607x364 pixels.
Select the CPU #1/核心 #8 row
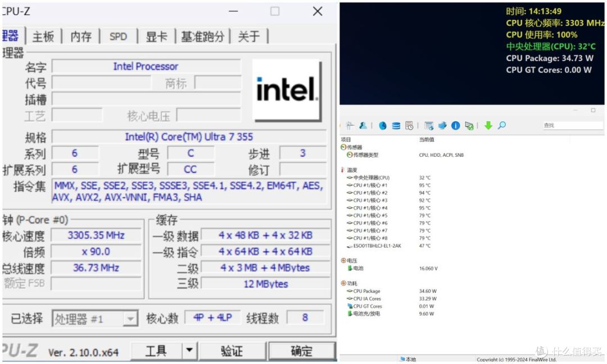point(367,238)
